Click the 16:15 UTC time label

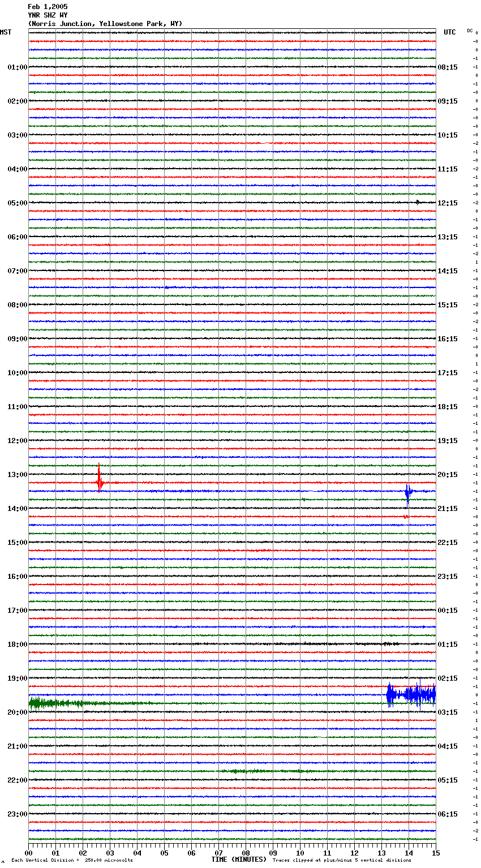[448, 339]
